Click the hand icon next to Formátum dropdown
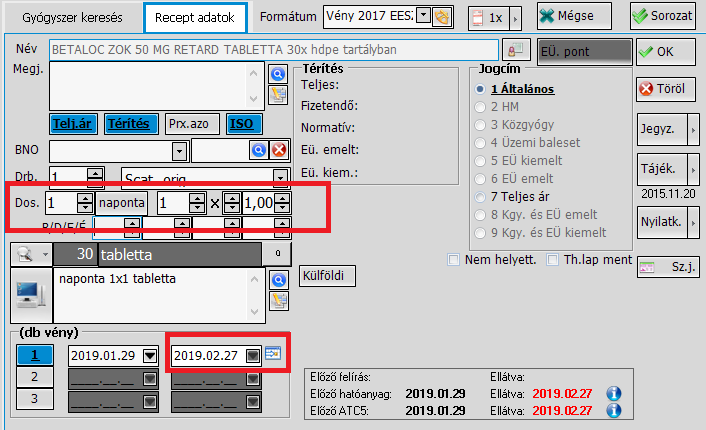The image size is (706, 430). pyautogui.click(x=442, y=16)
